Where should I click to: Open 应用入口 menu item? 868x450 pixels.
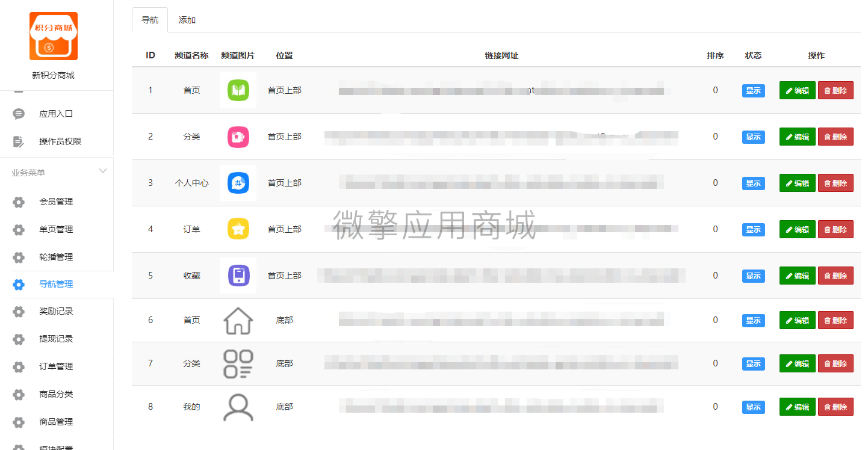coord(56,114)
